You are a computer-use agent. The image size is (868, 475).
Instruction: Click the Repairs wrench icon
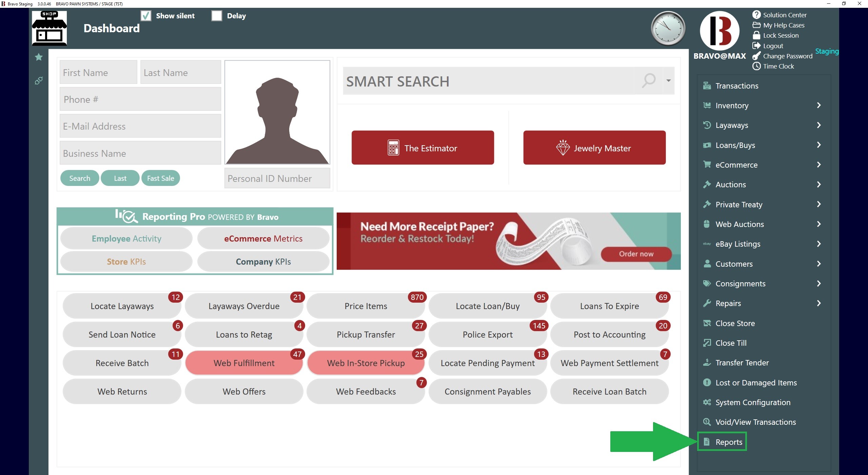[707, 303]
